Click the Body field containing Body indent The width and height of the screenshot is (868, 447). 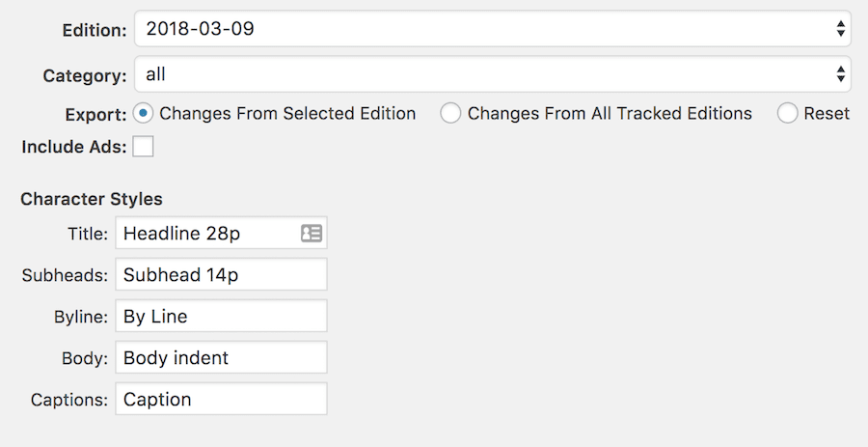click(x=222, y=357)
